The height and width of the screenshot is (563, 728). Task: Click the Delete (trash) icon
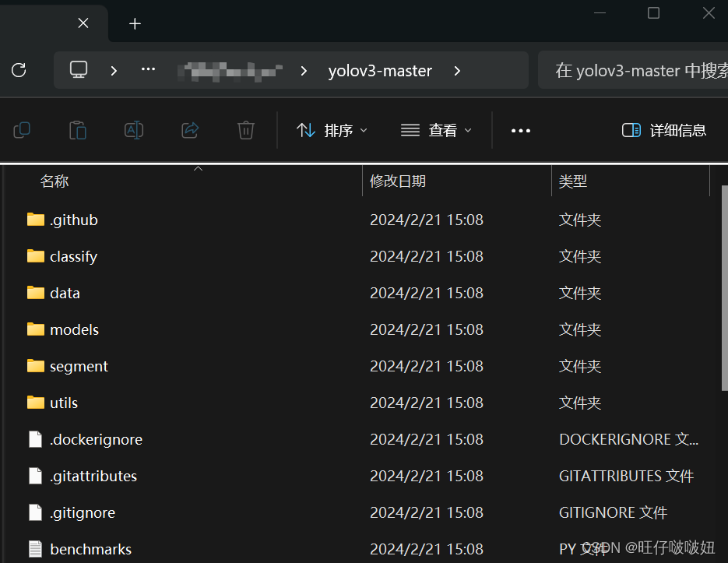[x=245, y=130]
